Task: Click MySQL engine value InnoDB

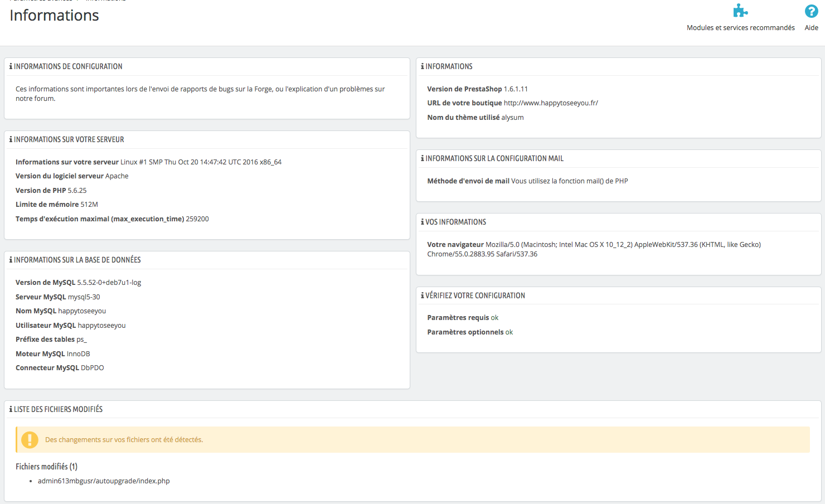Action: tap(79, 353)
